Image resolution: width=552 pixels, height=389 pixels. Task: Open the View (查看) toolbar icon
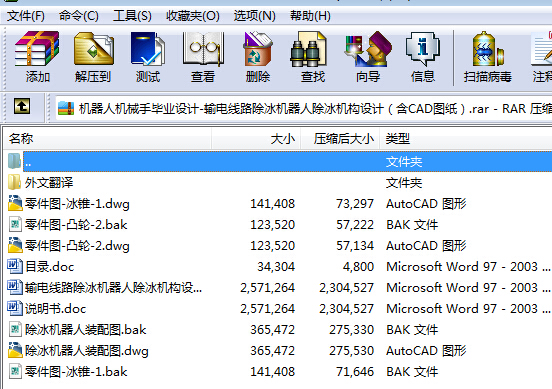pyautogui.click(x=203, y=49)
